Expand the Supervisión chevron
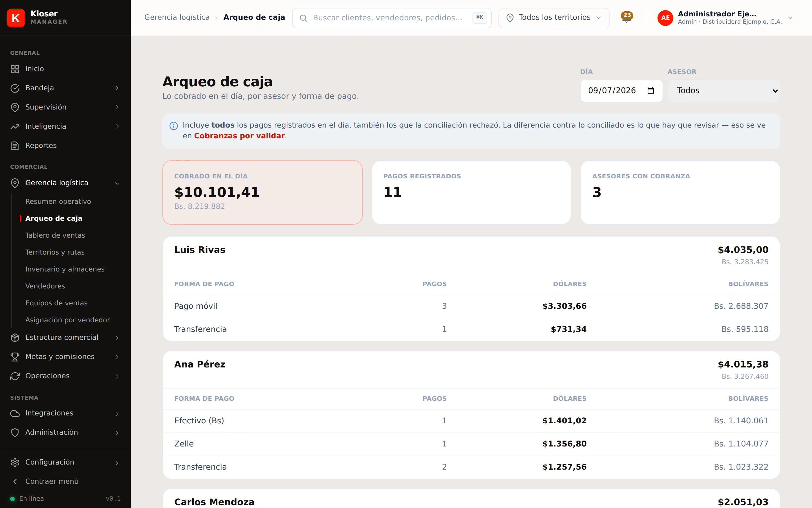This screenshot has width=812, height=508. click(117, 107)
